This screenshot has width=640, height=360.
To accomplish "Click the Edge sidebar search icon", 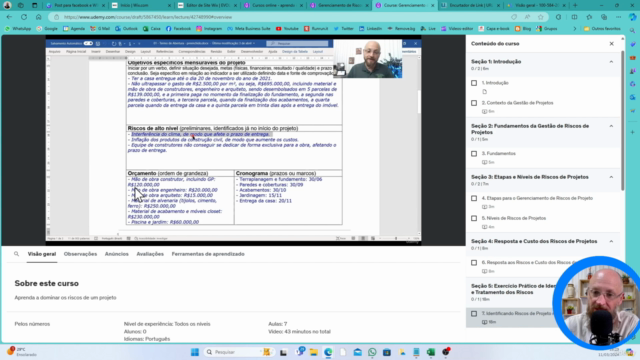I will click(632, 31).
